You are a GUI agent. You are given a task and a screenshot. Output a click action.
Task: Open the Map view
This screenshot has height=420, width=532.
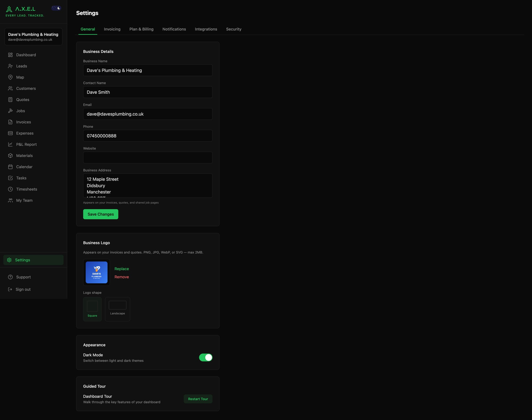click(x=20, y=77)
